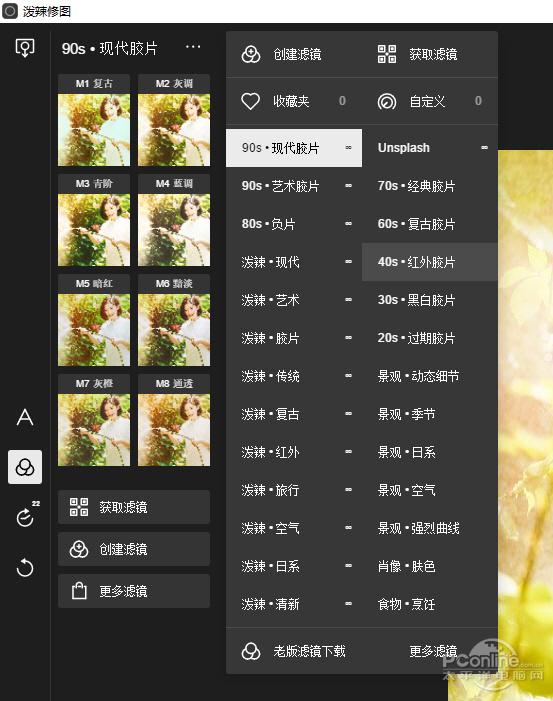Open 自定义 custom filters in the menu

pos(430,101)
